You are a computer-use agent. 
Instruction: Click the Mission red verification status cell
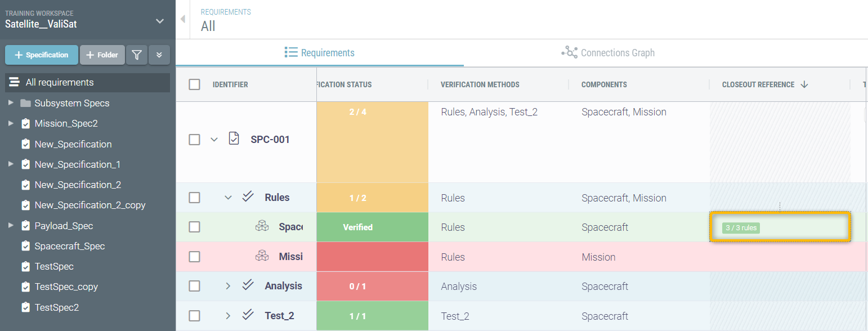click(x=373, y=257)
